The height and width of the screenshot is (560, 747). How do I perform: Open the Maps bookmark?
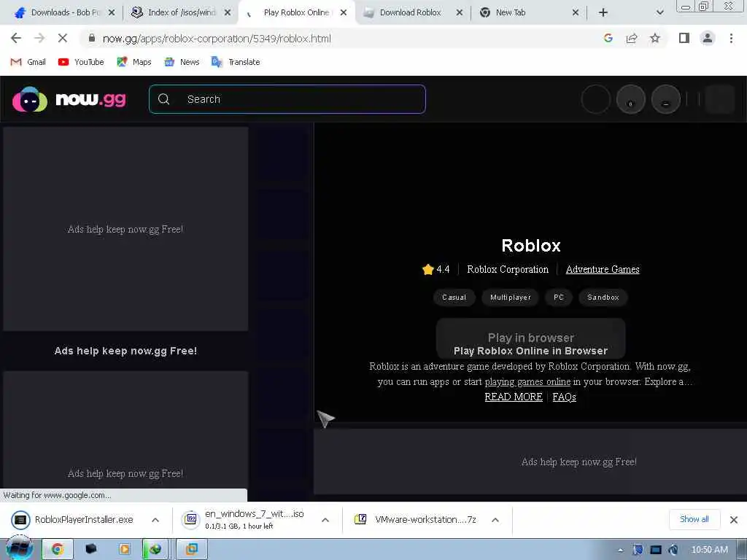click(134, 62)
